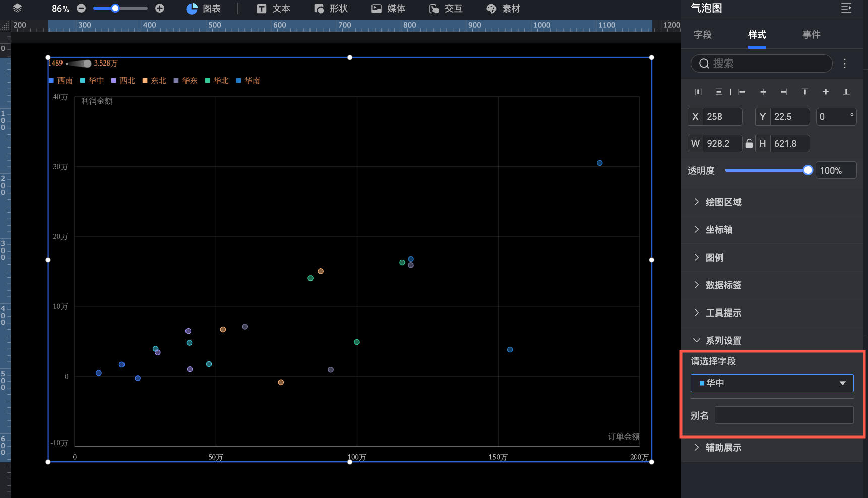Toggle the aspect ratio lock icon
This screenshot has height=498, width=868.
[x=749, y=144]
